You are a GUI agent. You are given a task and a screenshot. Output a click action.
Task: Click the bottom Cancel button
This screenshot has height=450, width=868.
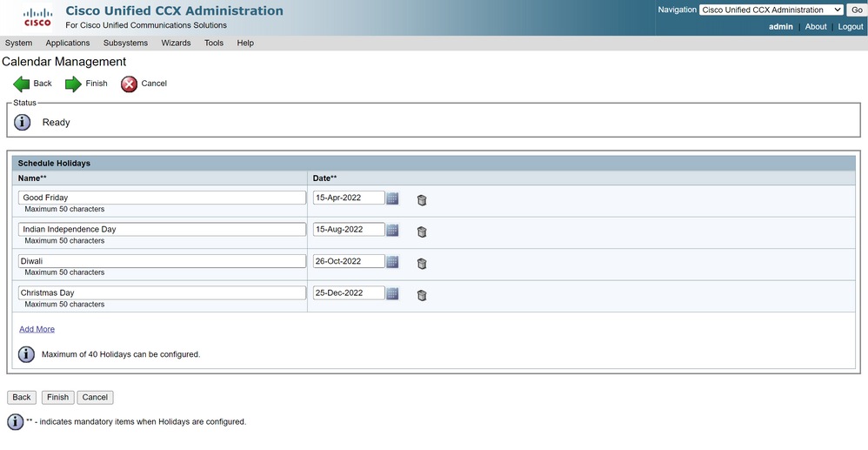click(x=95, y=398)
